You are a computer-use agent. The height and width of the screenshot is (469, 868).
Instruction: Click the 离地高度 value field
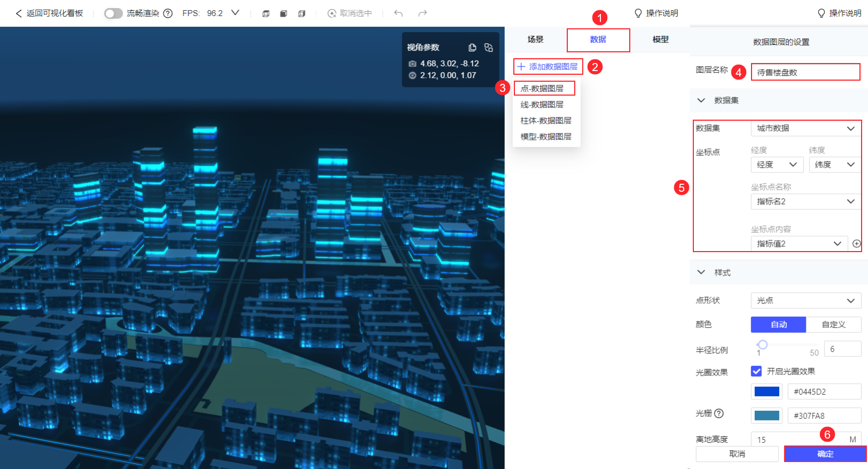806,439
